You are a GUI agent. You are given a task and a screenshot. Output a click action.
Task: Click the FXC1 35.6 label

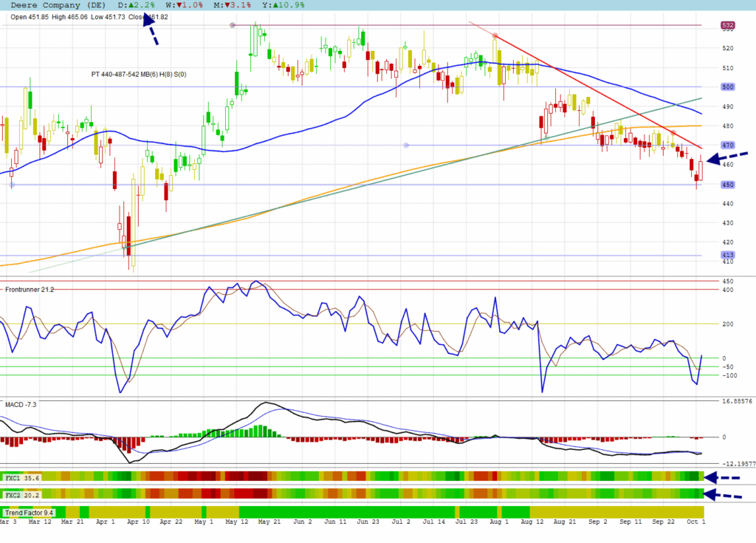[23, 478]
